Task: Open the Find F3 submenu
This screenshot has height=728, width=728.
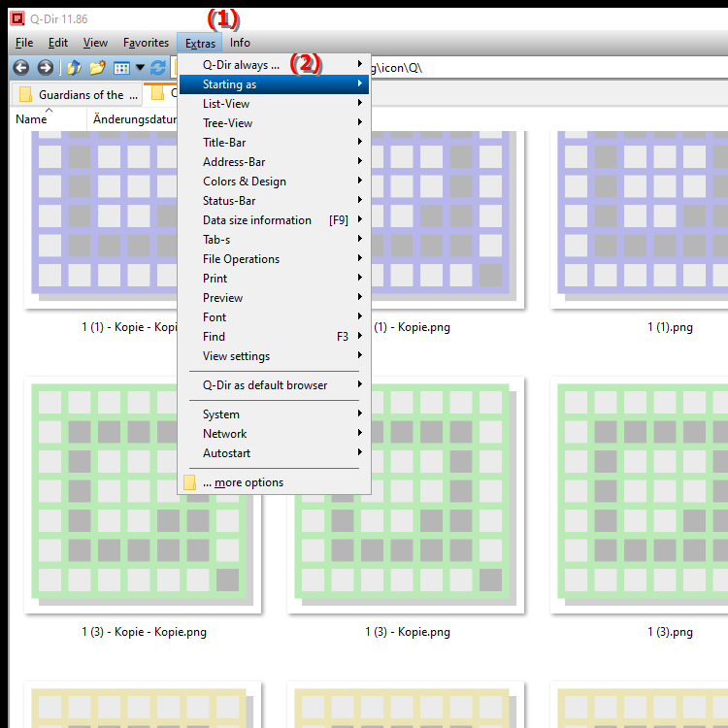Action: tap(274, 337)
